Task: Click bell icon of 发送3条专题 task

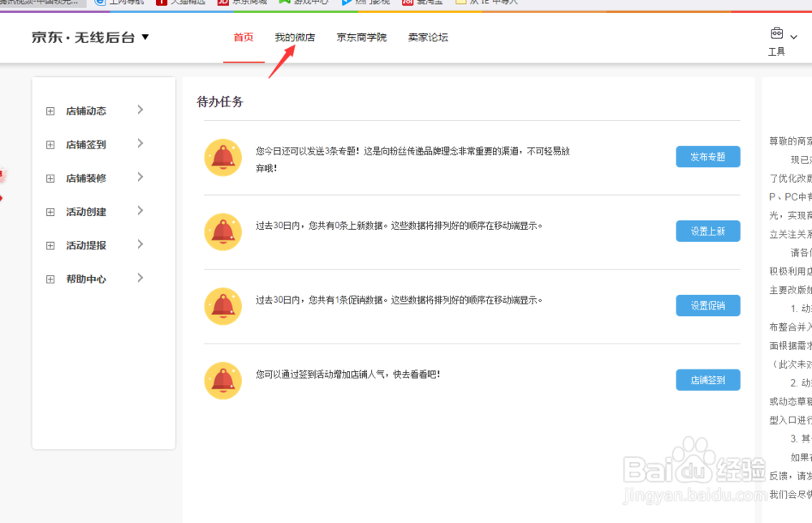Action: pos(223,158)
